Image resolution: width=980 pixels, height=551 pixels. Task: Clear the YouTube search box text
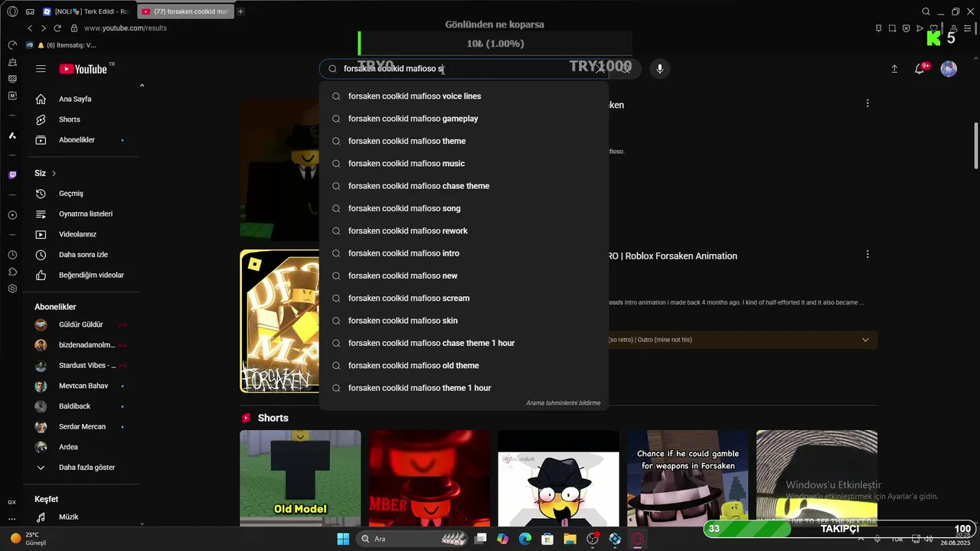pos(600,69)
